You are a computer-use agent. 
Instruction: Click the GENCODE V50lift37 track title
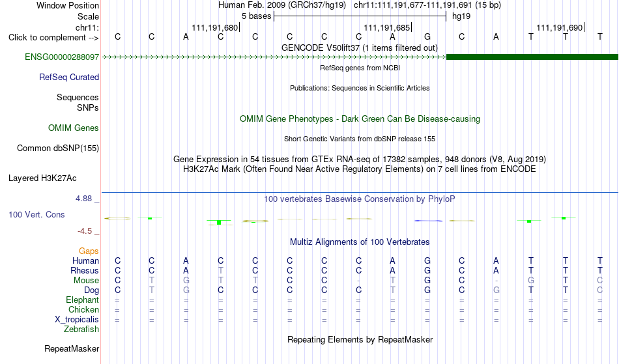[360, 48]
